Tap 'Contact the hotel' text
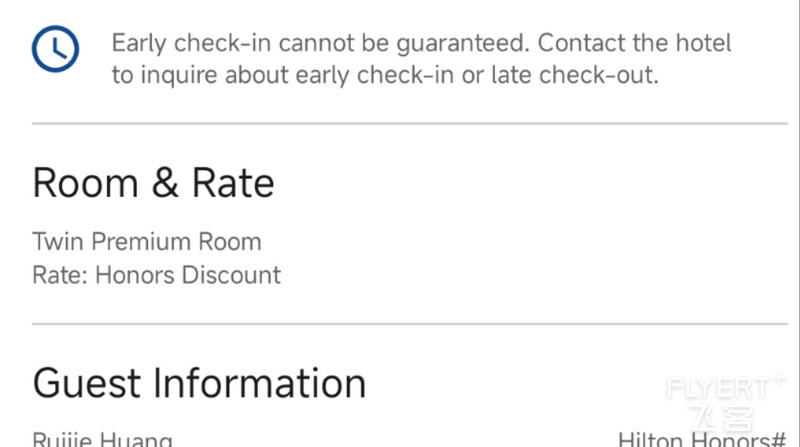Screen dimensions: 800x447 click(x=634, y=43)
